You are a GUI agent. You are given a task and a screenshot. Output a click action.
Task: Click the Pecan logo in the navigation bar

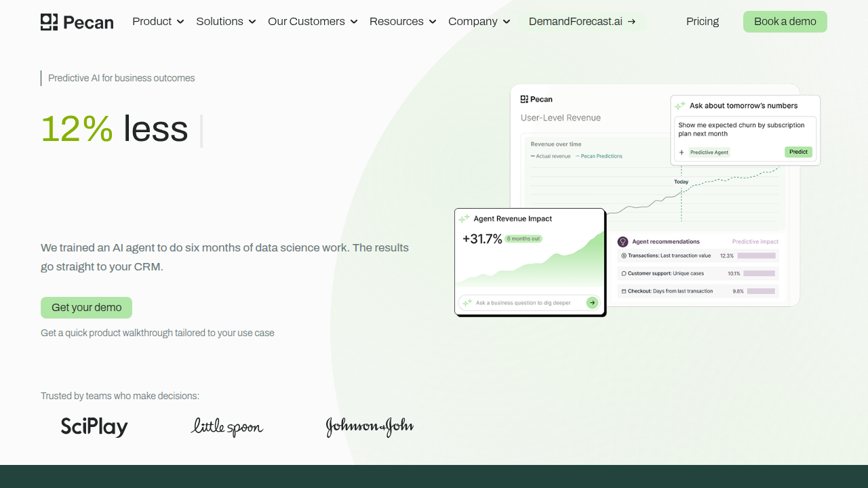[x=77, y=22]
